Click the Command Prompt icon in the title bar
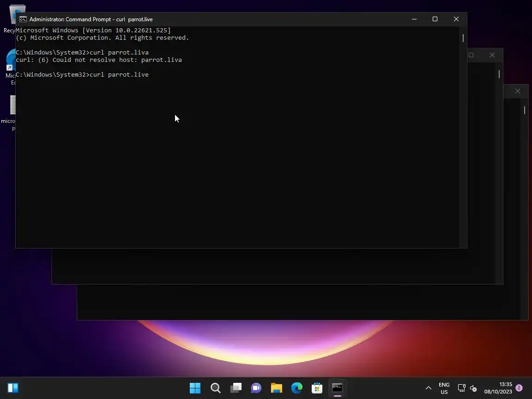The height and width of the screenshot is (399, 532). (23, 19)
